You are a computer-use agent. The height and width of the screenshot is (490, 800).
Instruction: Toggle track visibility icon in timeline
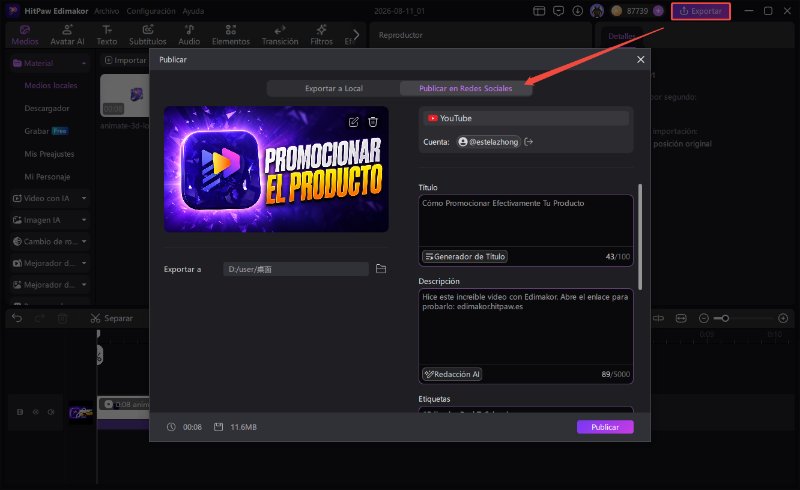(36, 412)
